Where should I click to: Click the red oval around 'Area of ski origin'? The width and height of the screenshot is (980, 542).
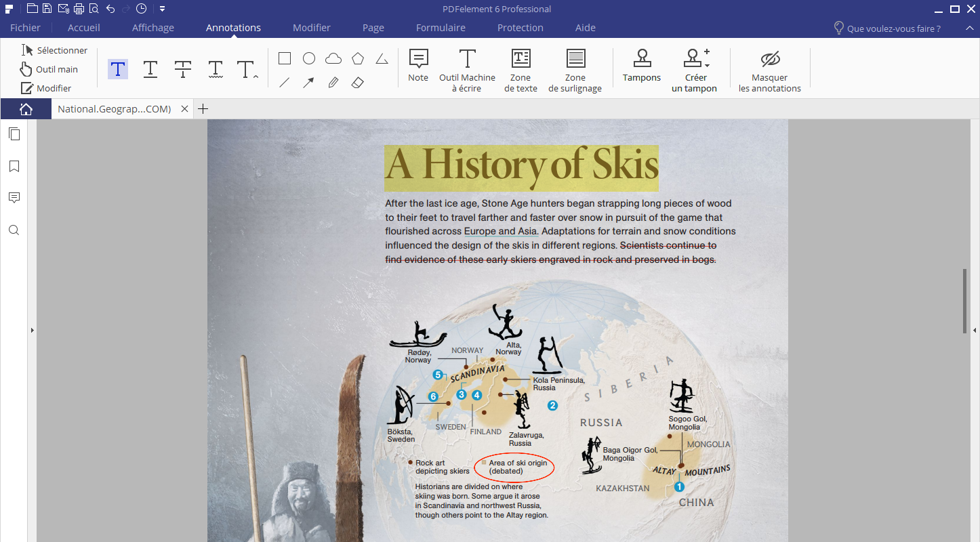[514, 467]
